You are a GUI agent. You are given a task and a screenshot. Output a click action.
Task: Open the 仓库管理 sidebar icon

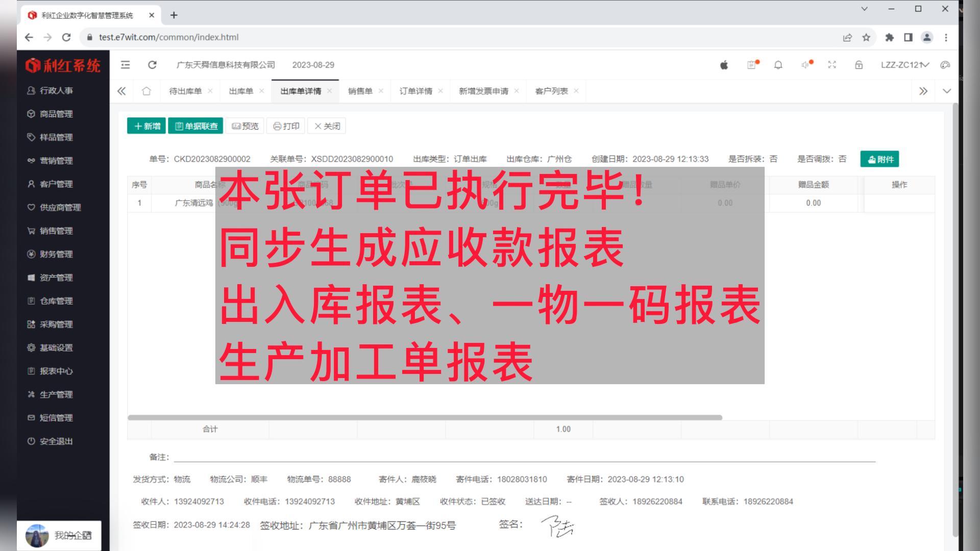pos(31,301)
